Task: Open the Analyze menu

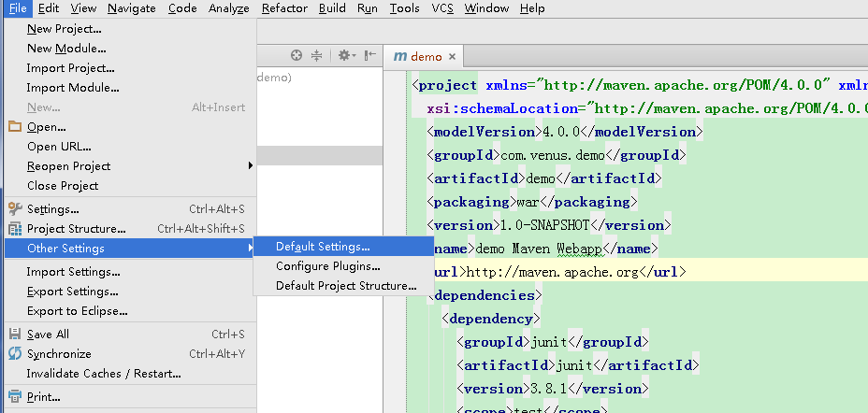Action: (228, 8)
